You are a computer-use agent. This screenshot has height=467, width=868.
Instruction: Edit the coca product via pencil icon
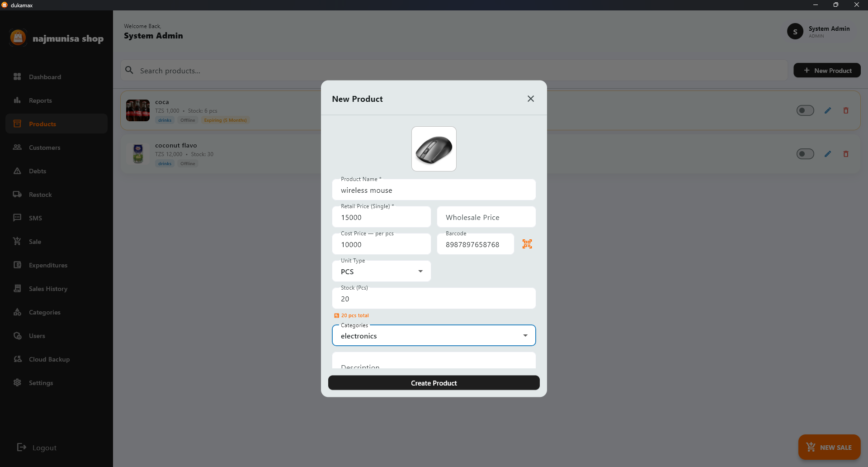coord(828,110)
